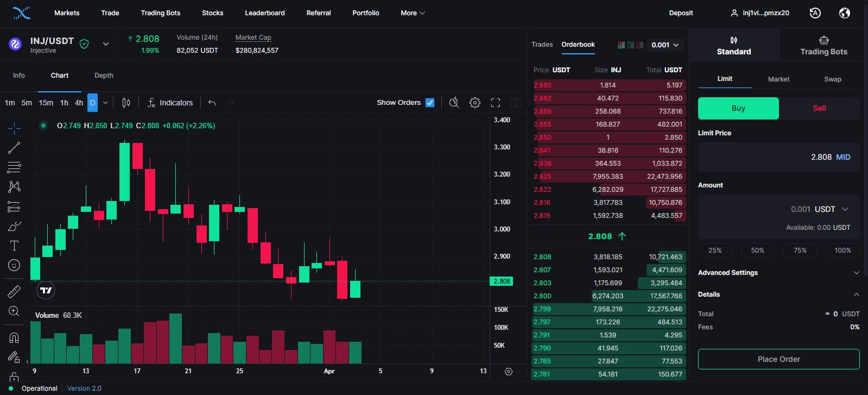Switch to the Trading Bots order panel
This screenshot has width=868, height=395.
pyautogui.click(x=823, y=46)
